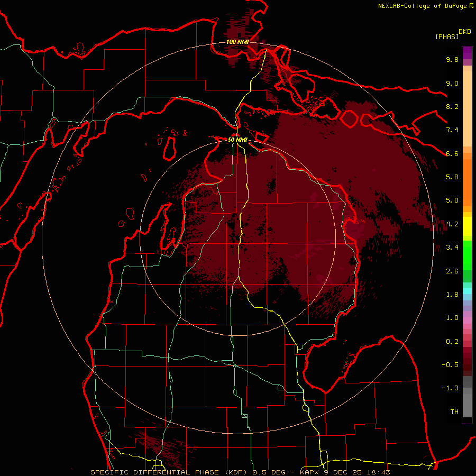Click the [PHAS] units label
476x476 pixels.
click(447, 36)
